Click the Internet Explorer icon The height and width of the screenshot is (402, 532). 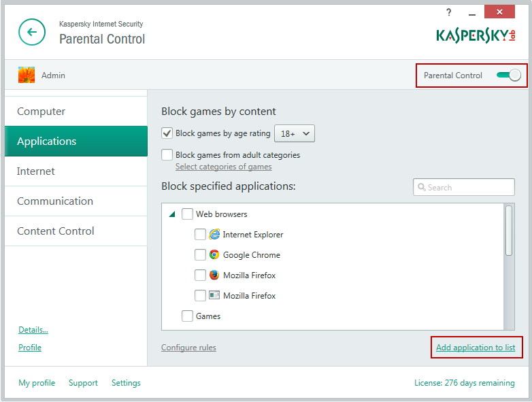point(214,234)
